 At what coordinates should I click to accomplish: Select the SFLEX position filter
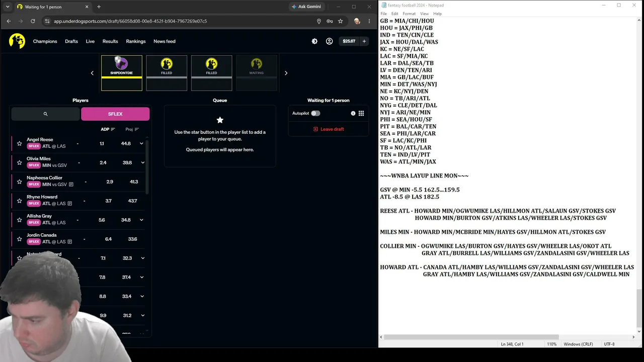[x=115, y=114]
